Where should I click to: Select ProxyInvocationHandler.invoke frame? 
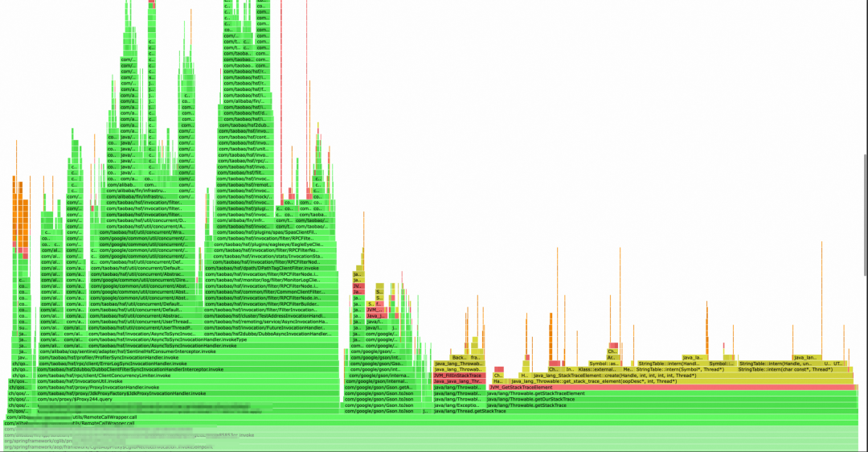click(187, 387)
